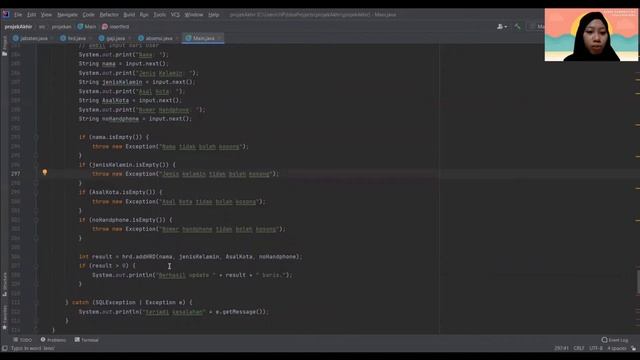Open the user account dropdown in toolbar

pos(502,27)
